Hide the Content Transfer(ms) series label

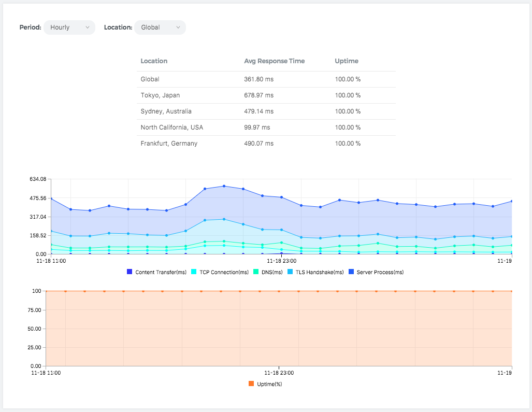161,272
